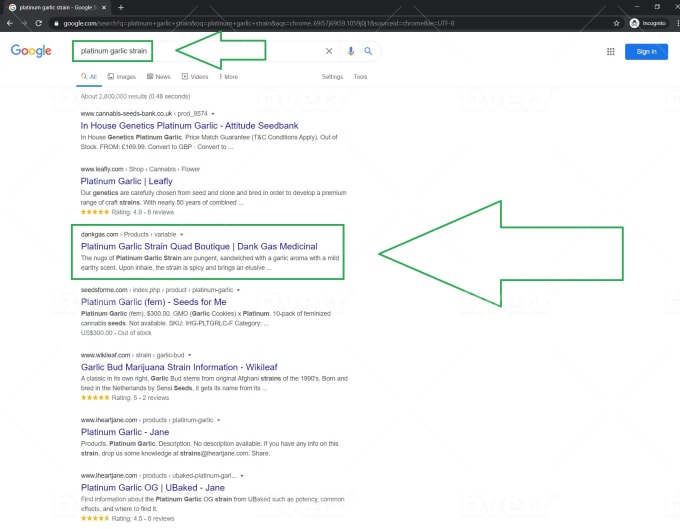Click About 2,800,000 results text
The height and width of the screenshot is (529, 680).
click(135, 96)
